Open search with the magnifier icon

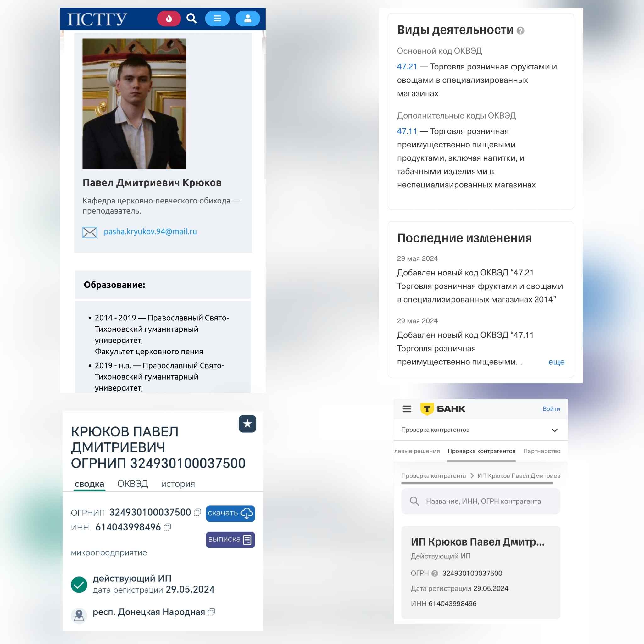coord(192,18)
